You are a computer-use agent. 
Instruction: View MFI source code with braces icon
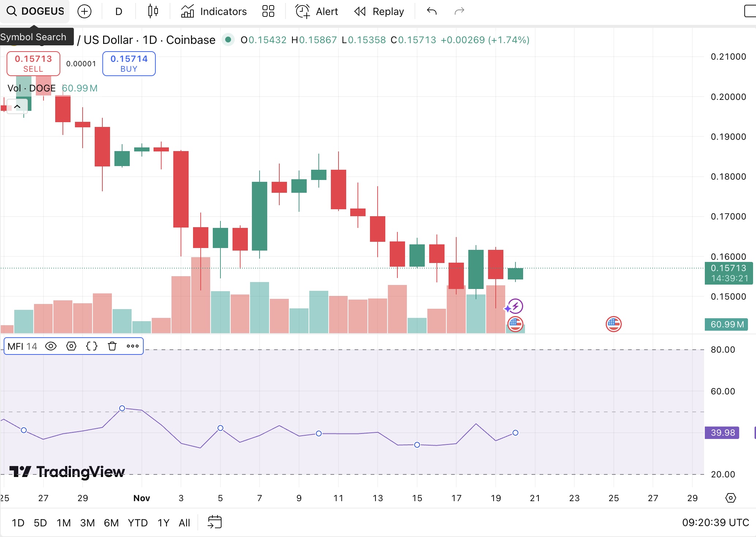[x=92, y=346]
